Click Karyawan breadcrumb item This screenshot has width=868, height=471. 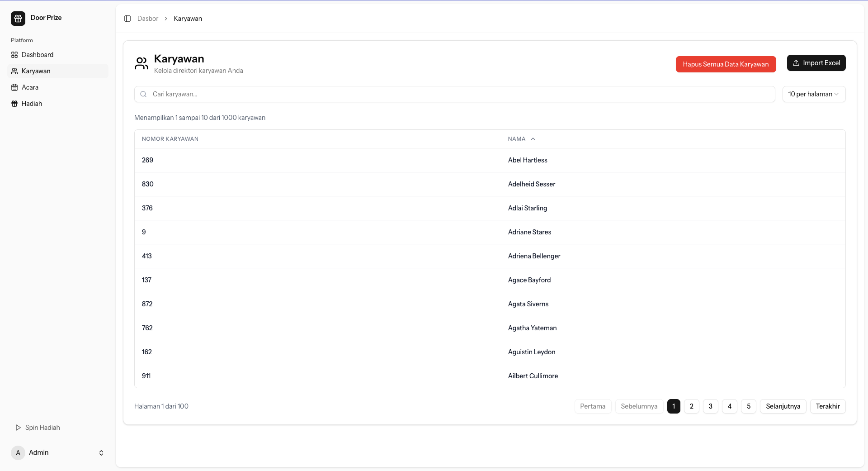coord(188,19)
